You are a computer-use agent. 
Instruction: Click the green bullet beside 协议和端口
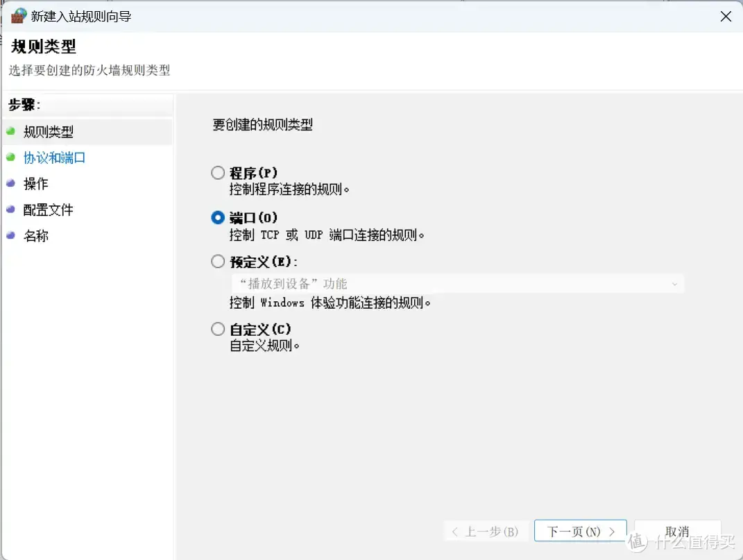(11, 157)
